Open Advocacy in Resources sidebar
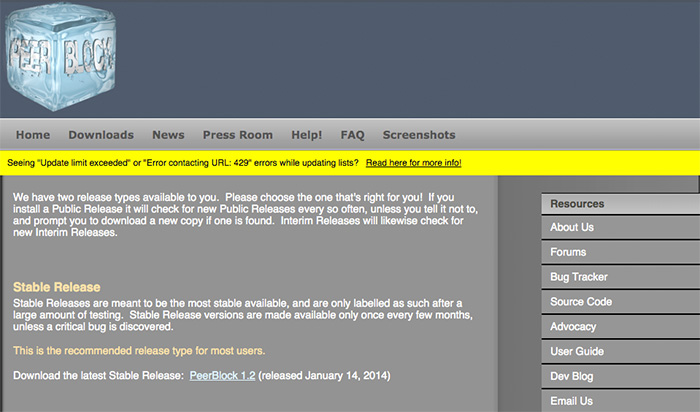Viewport: 700px width, 412px height. [x=621, y=327]
